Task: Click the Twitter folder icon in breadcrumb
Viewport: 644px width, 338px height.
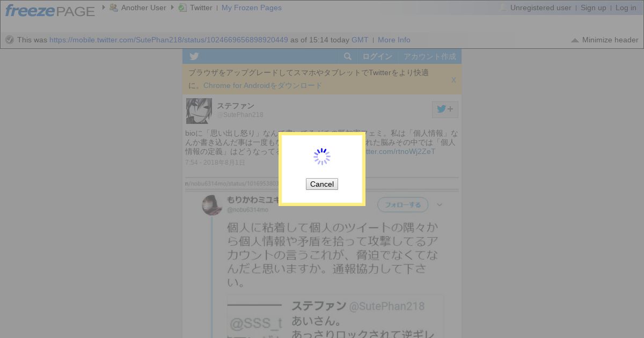Action: (x=182, y=8)
